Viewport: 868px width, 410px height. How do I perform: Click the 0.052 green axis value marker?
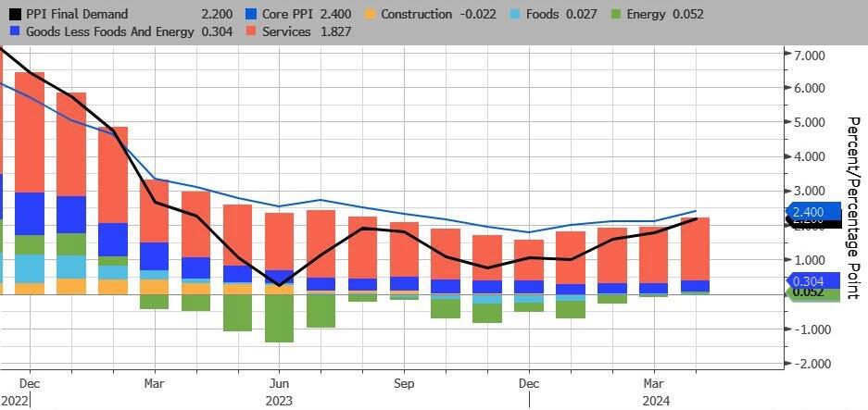(x=812, y=293)
